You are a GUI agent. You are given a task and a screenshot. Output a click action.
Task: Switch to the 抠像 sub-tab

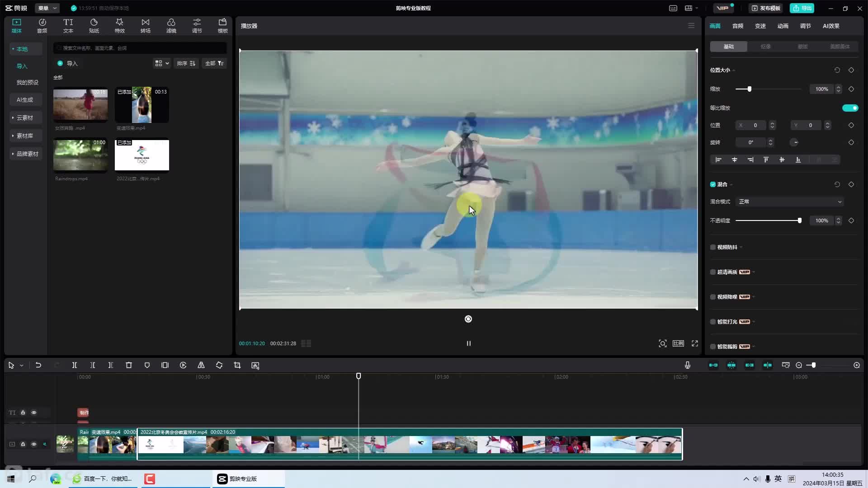[x=765, y=47]
